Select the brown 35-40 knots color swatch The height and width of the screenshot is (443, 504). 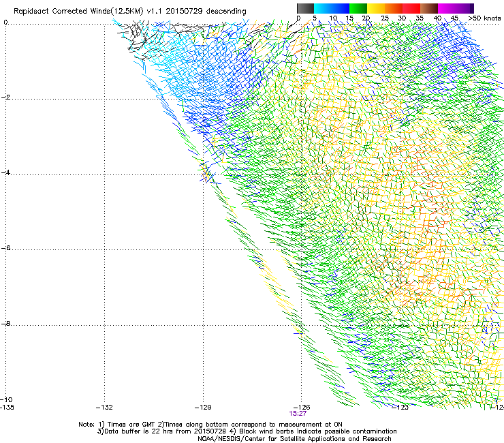(x=429, y=8)
